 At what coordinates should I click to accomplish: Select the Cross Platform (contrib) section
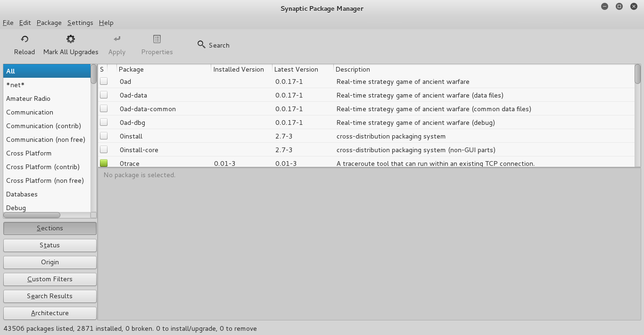(x=47, y=167)
